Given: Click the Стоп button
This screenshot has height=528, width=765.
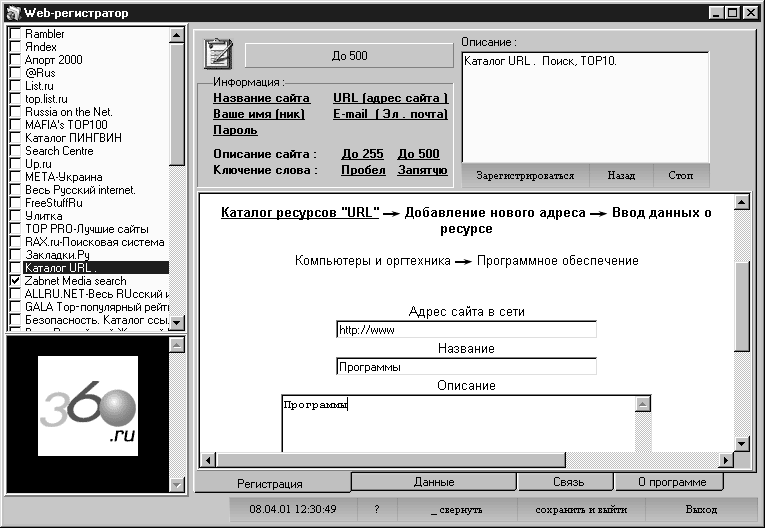Looking at the screenshot, I should tap(681, 176).
